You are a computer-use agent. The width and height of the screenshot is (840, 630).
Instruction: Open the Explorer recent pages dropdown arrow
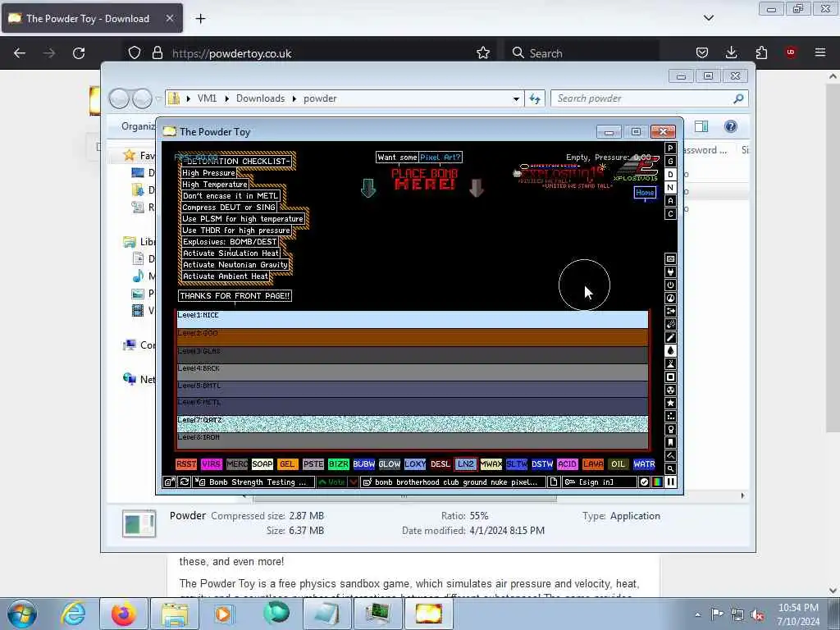pyautogui.click(x=158, y=98)
